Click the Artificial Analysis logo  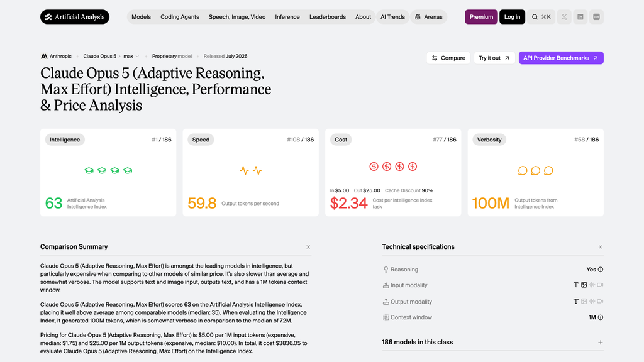pos(75,17)
